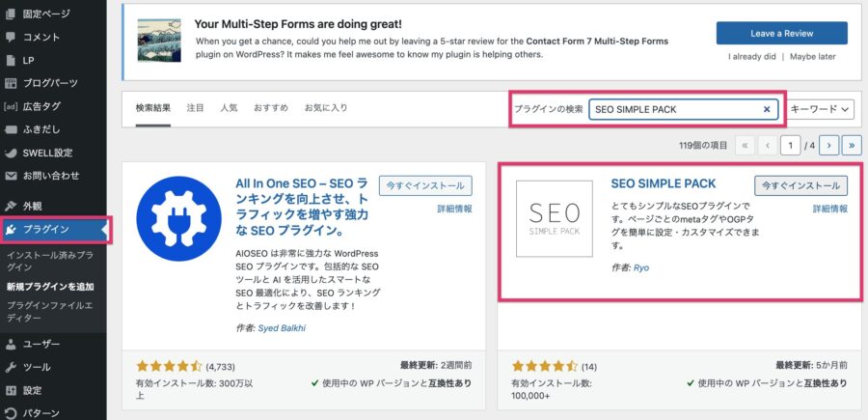
Task: Click the 広告タグ menu label
Action: (x=41, y=106)
